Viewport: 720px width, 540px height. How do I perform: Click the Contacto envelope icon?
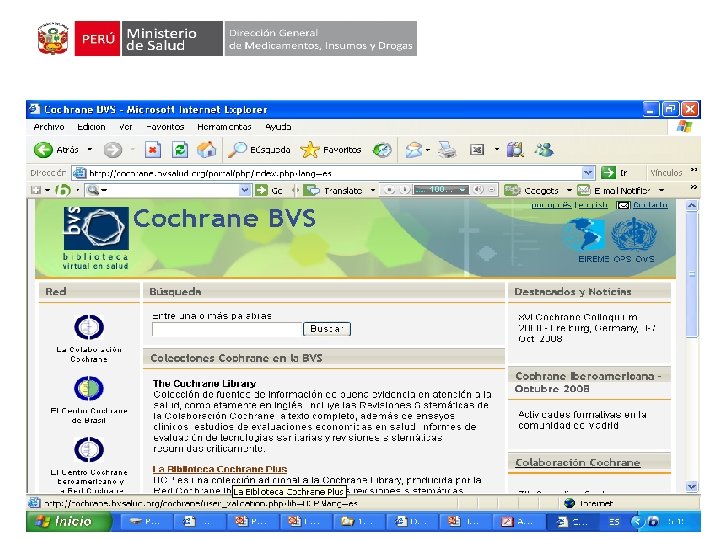coord(623,205)
